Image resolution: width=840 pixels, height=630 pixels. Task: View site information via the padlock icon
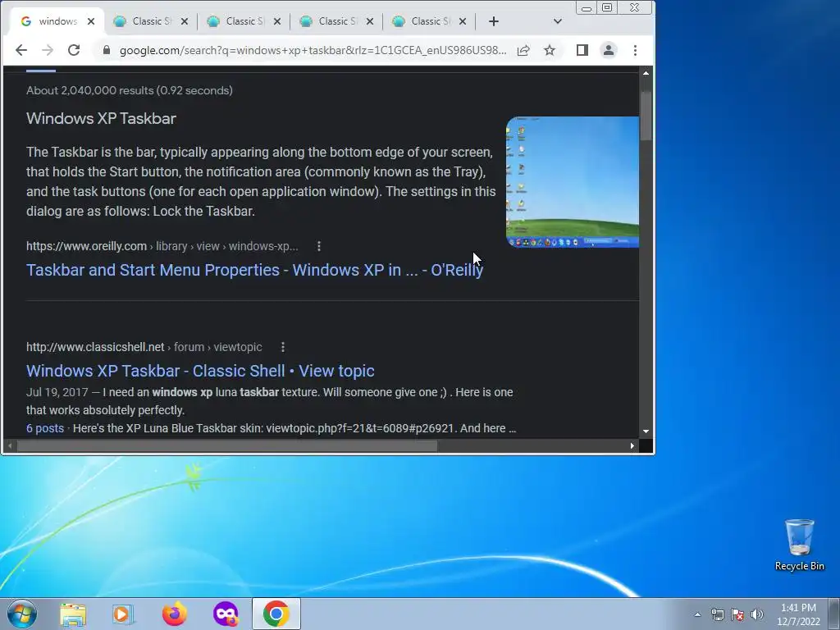[106, 50]
